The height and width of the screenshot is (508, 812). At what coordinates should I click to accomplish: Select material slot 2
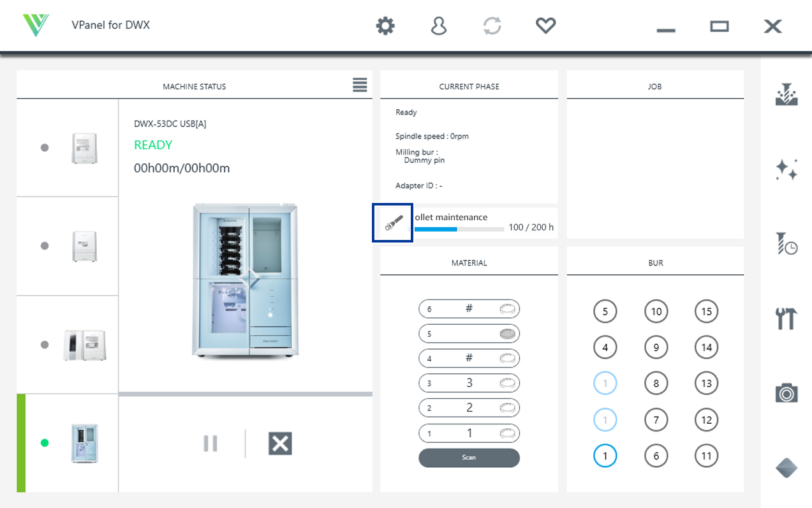(469, 408)
